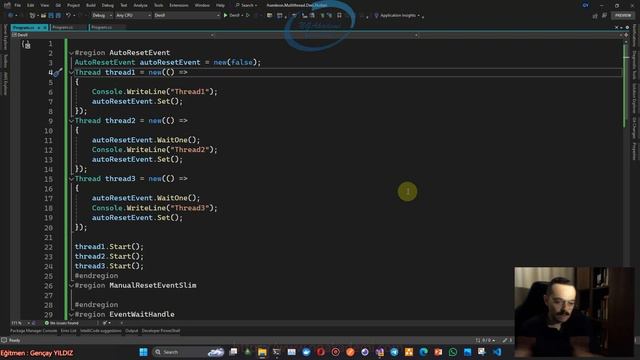This screenshot has height=360, width=640.
Task: Collapse the thread3 lambda block
Action: (x=71, y=179)
